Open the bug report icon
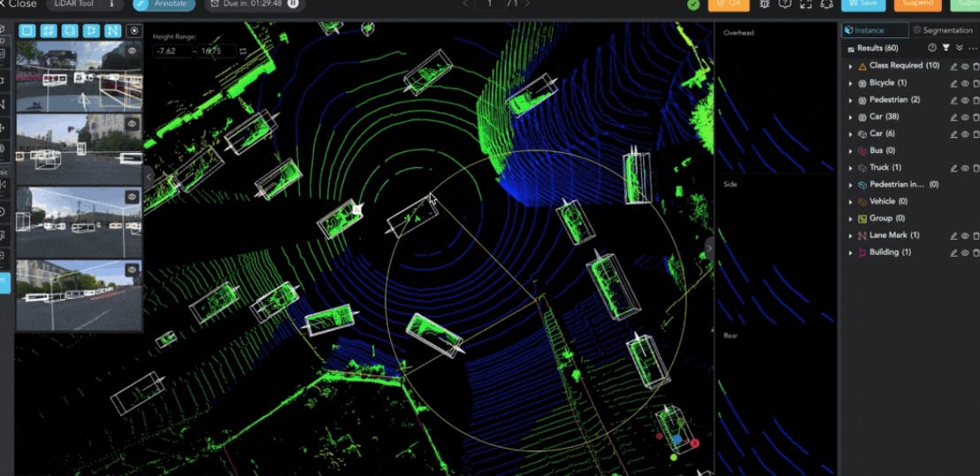The width and height of the screenshot is (980, 476). [764, 4]
